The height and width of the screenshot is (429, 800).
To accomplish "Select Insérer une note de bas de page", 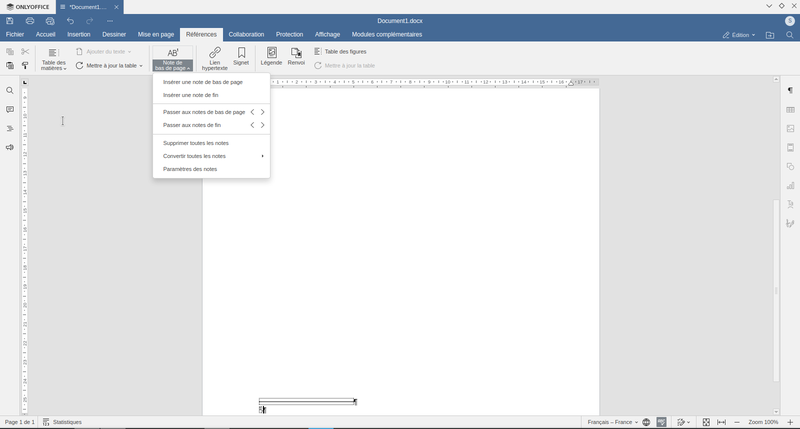I will click(x=203, y=82).
